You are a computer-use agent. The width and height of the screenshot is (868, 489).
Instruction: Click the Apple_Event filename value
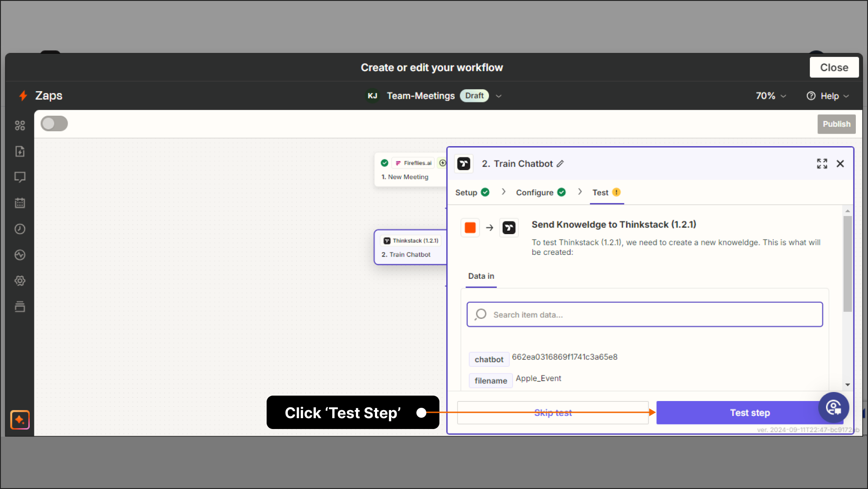point(538,378)
